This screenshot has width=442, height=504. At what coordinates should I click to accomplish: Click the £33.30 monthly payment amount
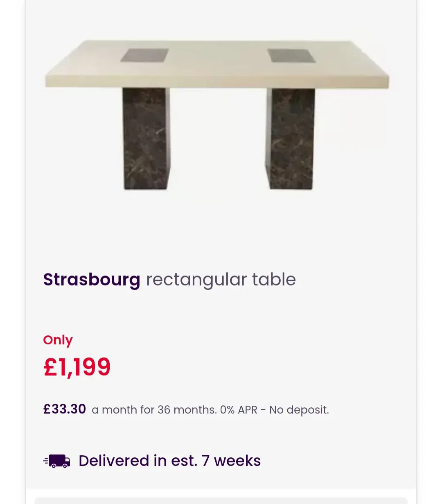click(x=65, y=409)
